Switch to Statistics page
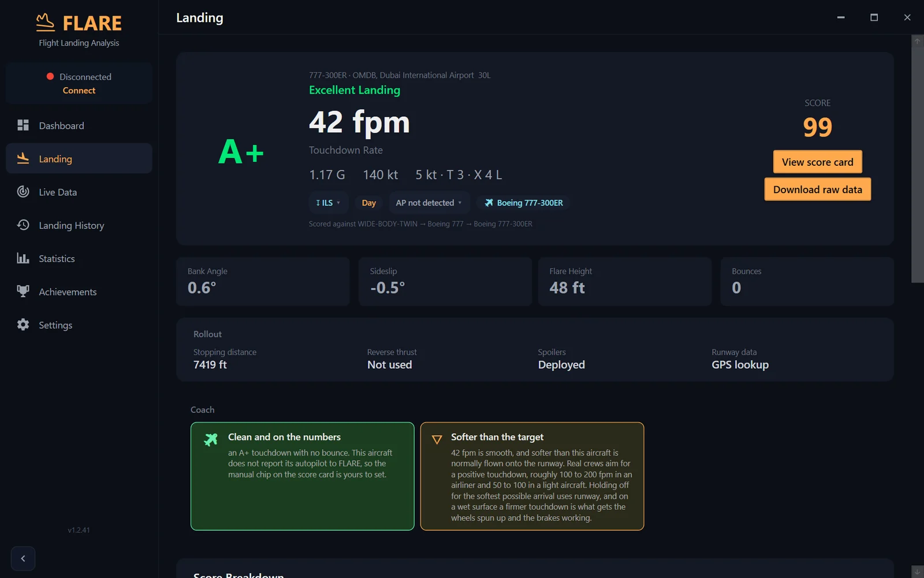The image size is (924, 578). coord(79,258)
